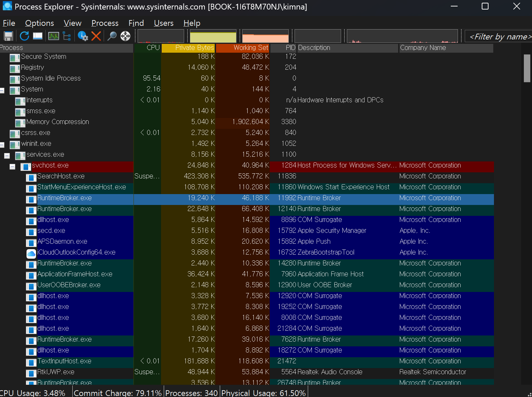Click the Find Handle or DLL magnifier icon

(x=112, y=36)
